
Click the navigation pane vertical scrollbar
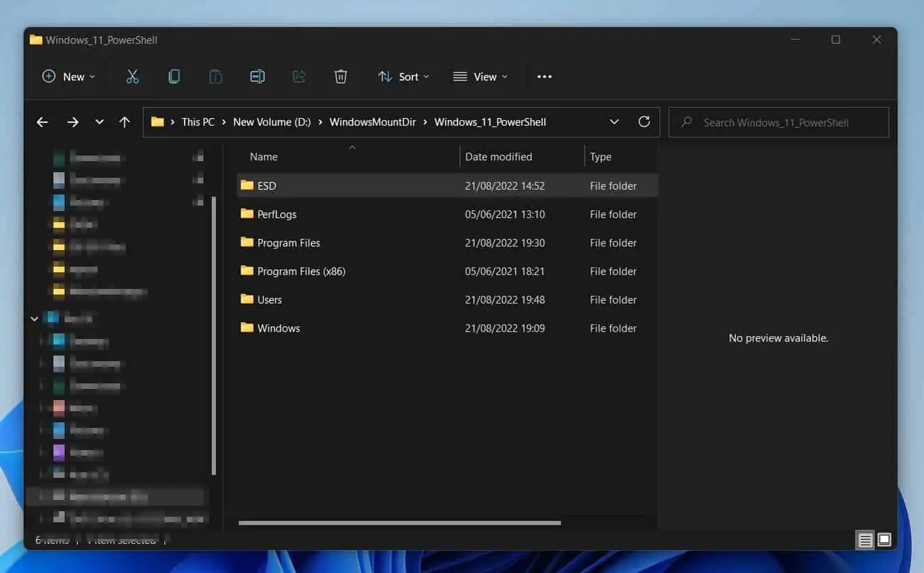pos(214,335)
